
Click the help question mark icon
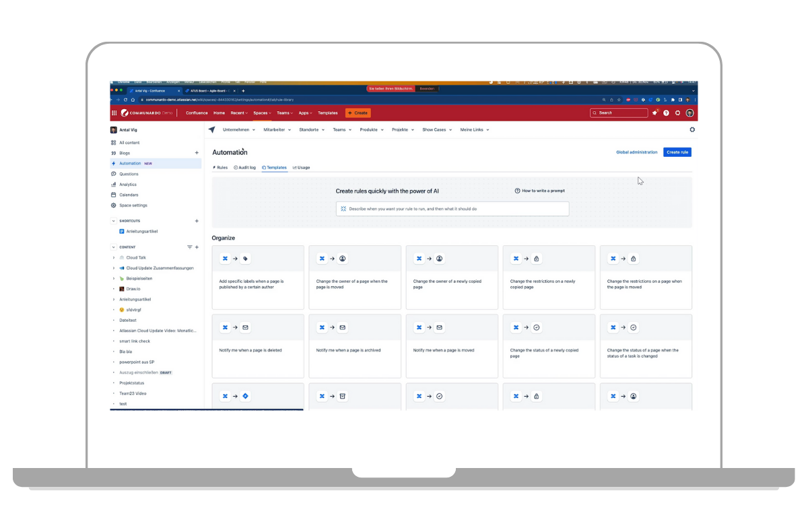click(666, 113)
